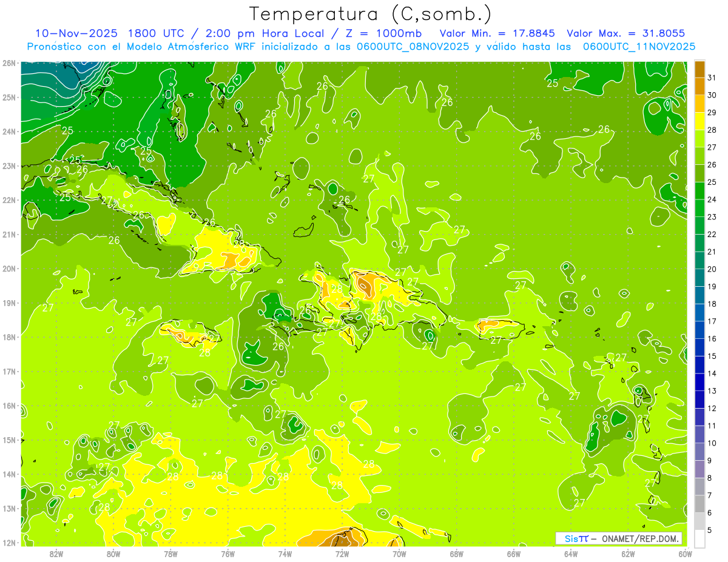
Task: Click the green color band between 24 and 25
Action: click(x=699, y=191)
